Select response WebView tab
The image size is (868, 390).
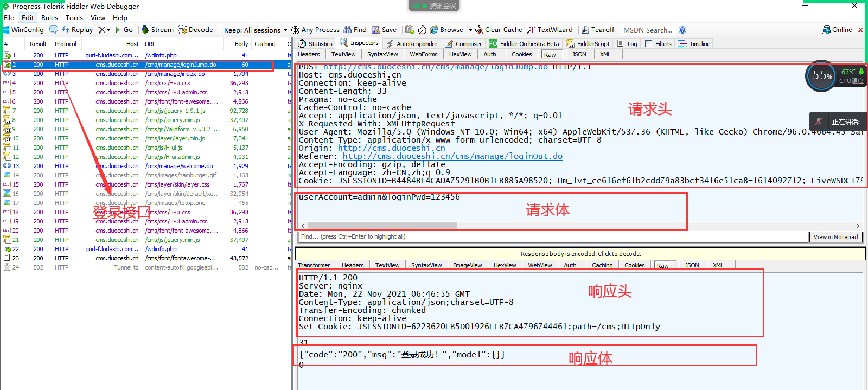tap(540, 265)
